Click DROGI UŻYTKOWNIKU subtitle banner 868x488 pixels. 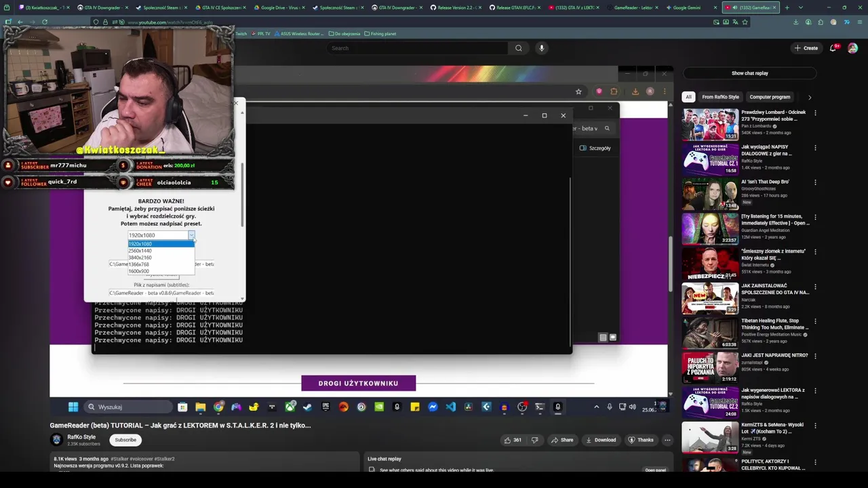[x=358, y=384]
